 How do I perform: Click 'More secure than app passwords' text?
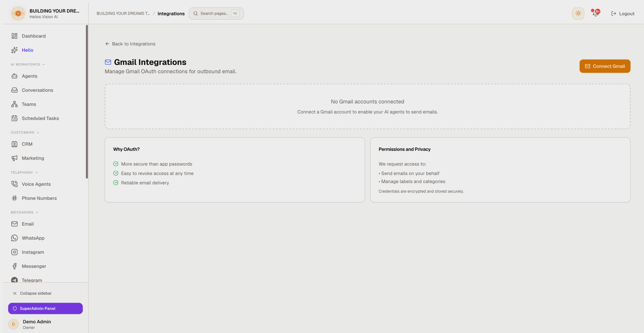(157, 164)
